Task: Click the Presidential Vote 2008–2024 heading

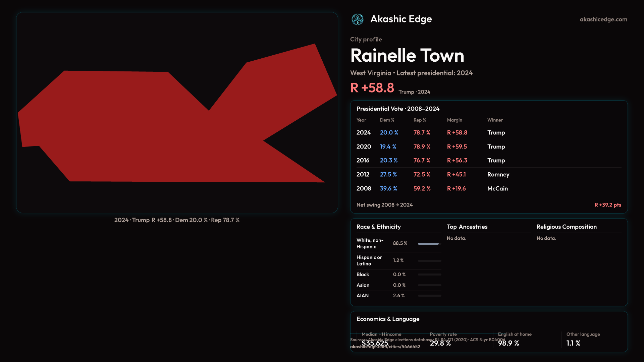Action: (398, 109)
